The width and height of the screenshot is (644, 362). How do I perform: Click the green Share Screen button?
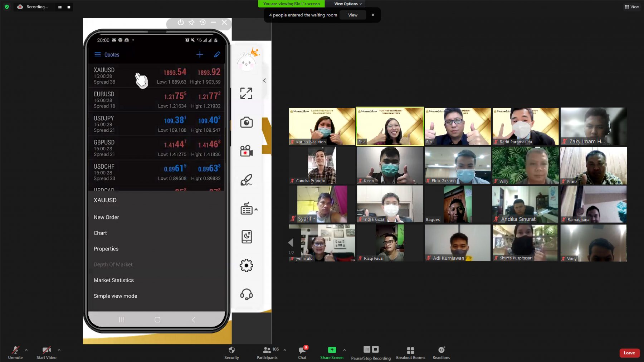[332, 352]
